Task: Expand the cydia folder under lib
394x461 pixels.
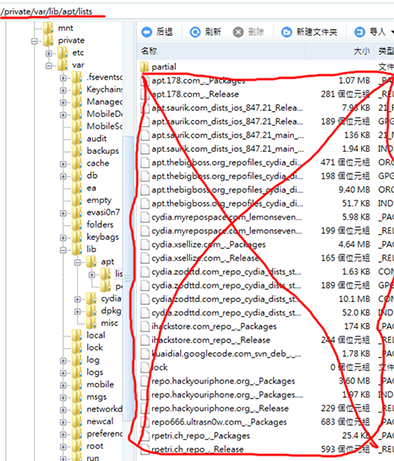Action: 77,299
